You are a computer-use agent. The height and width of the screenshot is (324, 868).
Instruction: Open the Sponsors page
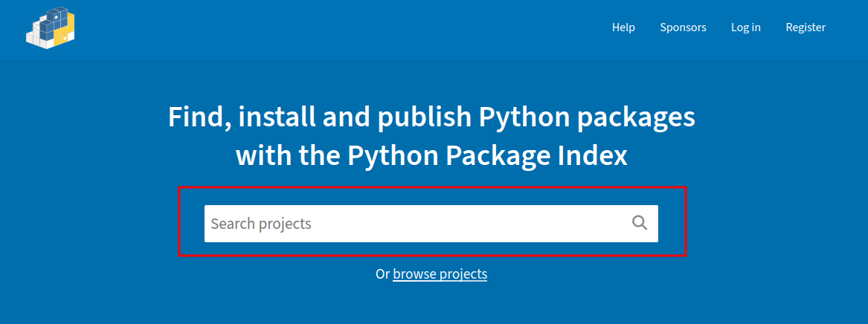click(x=683, y=27)
